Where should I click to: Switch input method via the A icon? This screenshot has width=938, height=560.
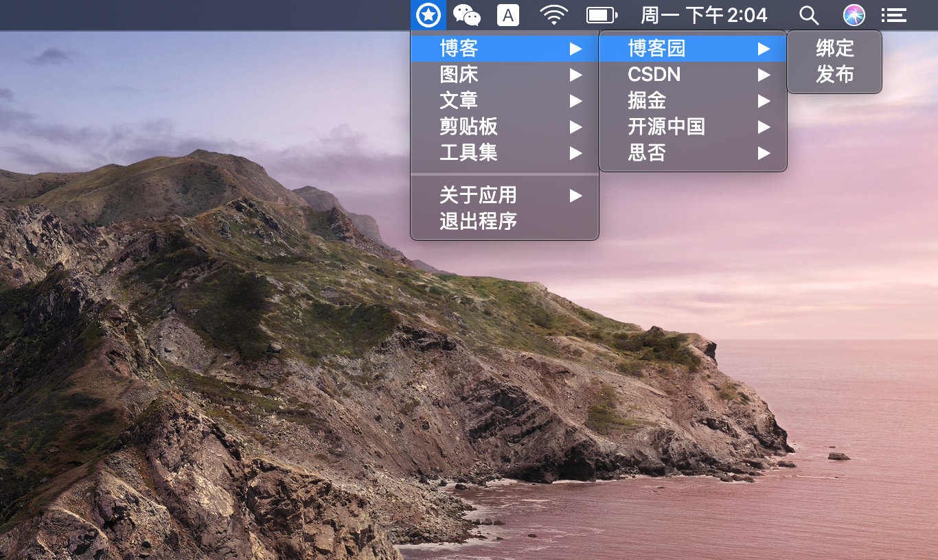pos(508,14)
